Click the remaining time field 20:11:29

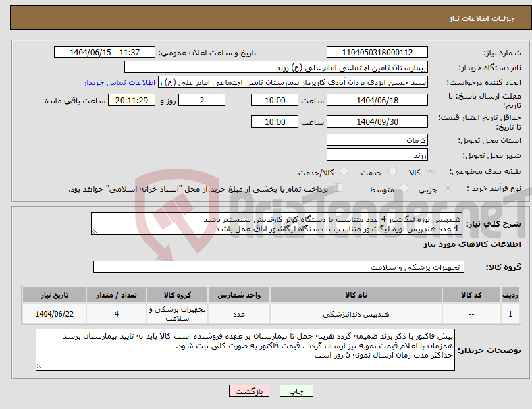132,100
